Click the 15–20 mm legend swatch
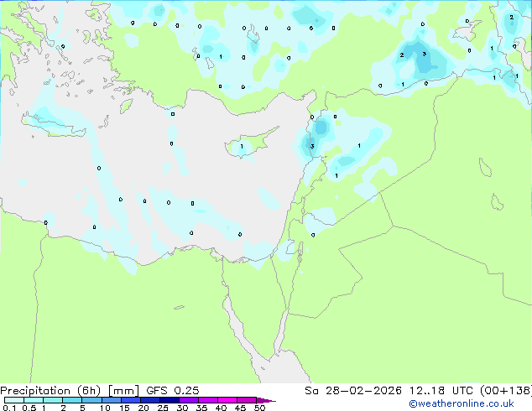 point(131,400)
